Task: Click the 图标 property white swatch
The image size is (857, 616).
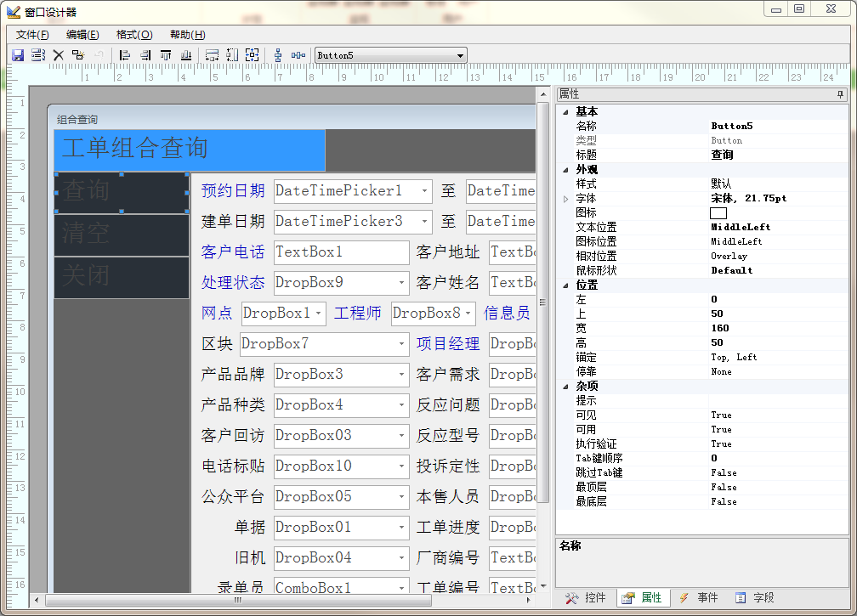Action: pyautogui.click(x=718, y=213)
